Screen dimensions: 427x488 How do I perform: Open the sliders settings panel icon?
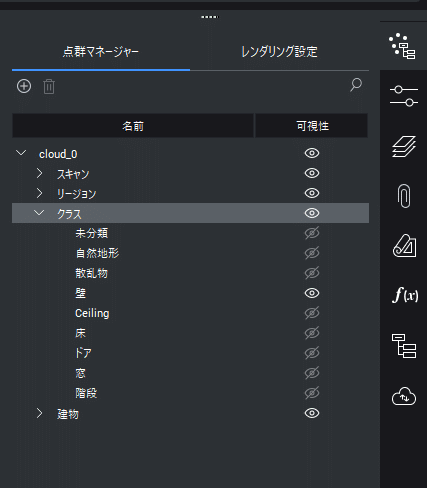click(404, 96)
